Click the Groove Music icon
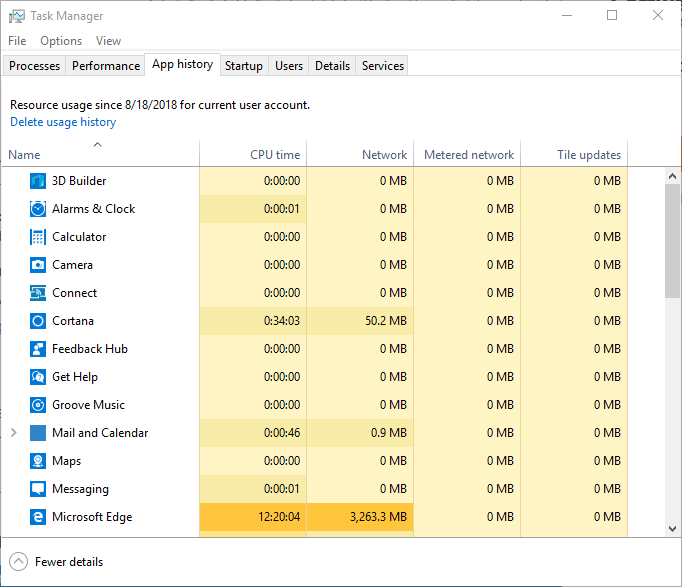Screen dimensions: 682x587 (38, 405)
